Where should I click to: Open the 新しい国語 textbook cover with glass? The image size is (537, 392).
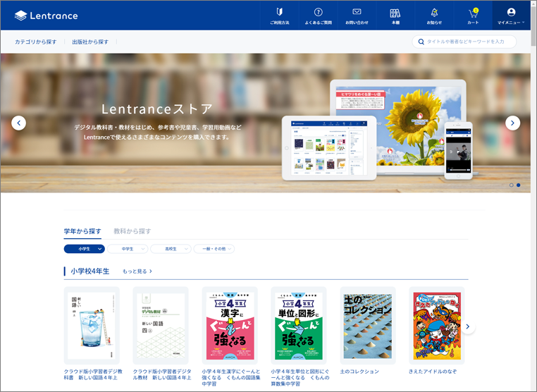(92, 326)
